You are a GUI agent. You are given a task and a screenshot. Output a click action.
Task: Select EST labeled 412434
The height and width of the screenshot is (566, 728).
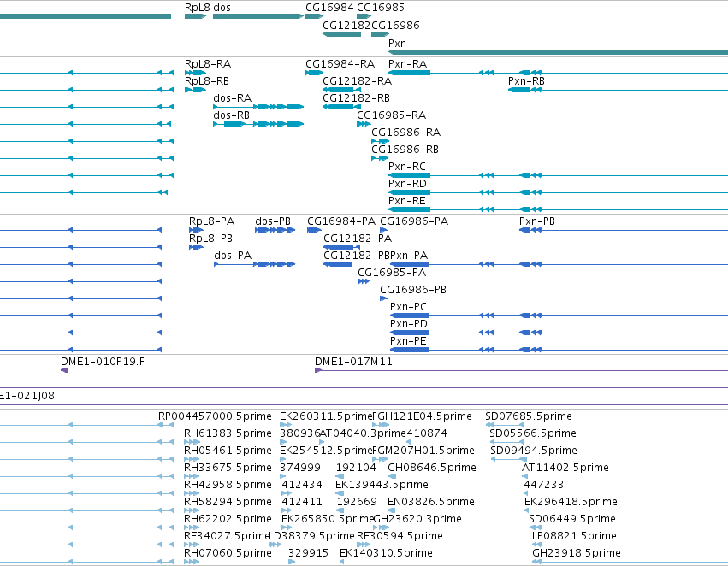pos(302,485)
